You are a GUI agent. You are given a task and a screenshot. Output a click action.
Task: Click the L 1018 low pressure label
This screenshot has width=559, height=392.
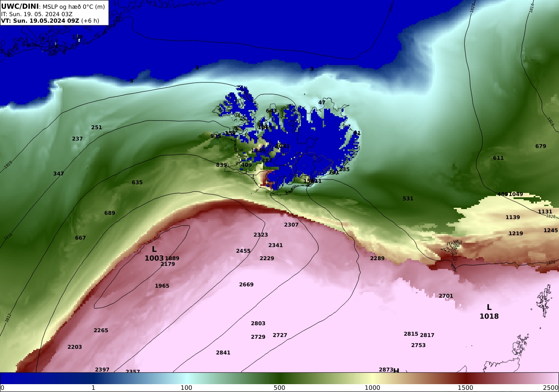pyautogui.click(x=489, y=312)
